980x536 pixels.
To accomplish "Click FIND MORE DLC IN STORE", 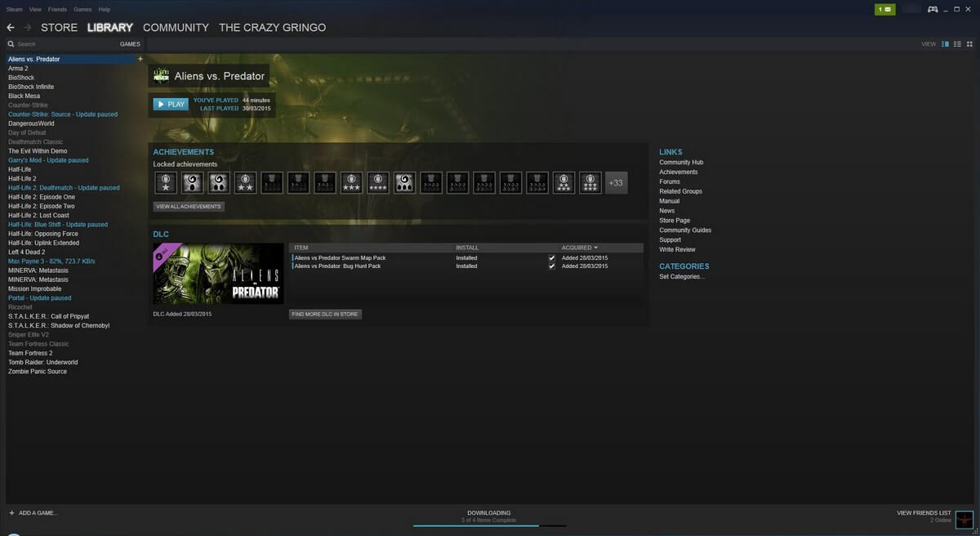I will pyautogui.click(x=325, y=314).
